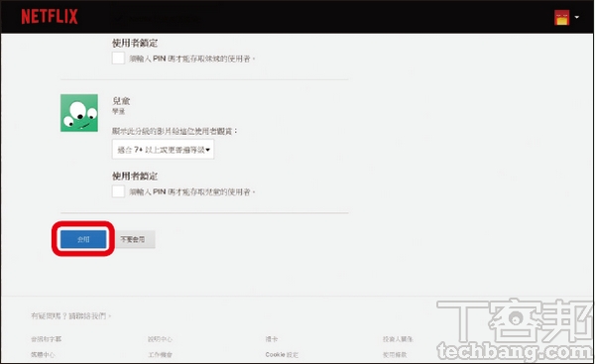Tick the PIN lock checkbox above 兒童 profile
This screenshot has width=595, height=364.
click(x=118, y=59)
